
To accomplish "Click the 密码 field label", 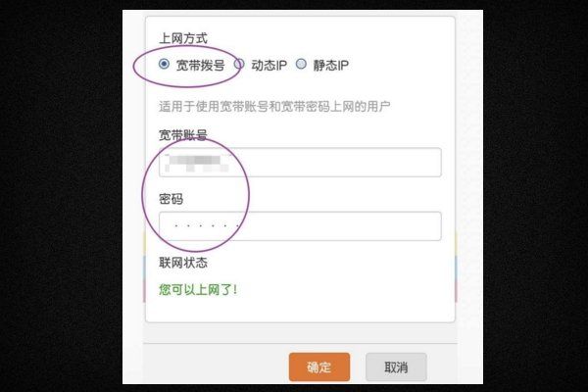I will (171, 199).
